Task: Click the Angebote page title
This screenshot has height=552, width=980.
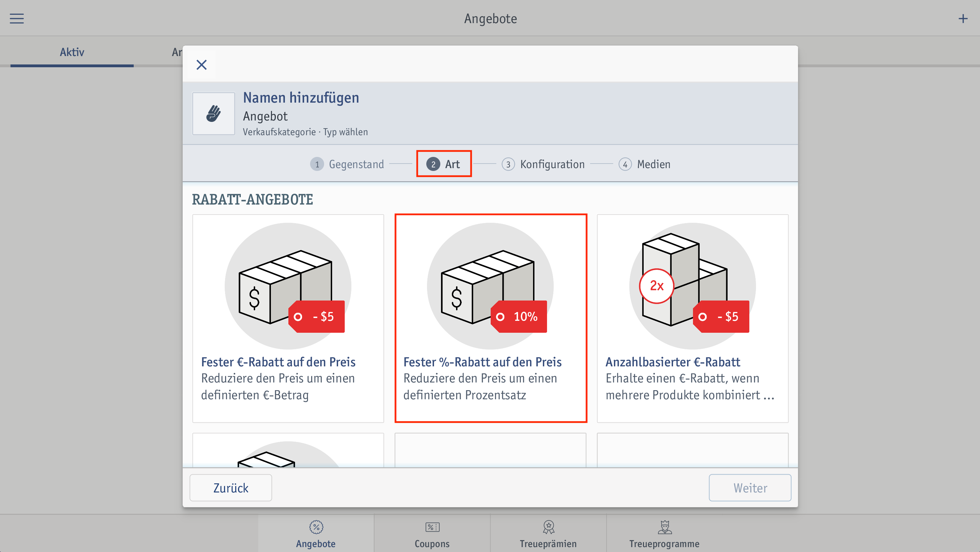Action: pyautogui.click(x=490, y=18)
